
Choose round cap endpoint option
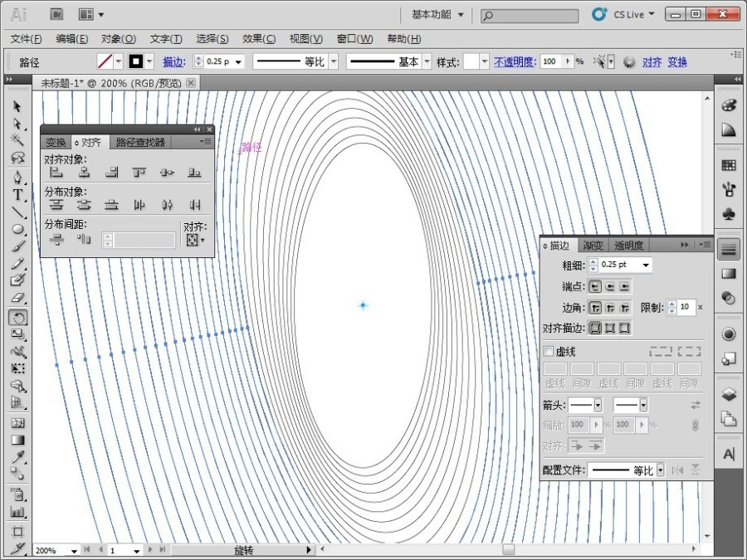tap(610, 286)
